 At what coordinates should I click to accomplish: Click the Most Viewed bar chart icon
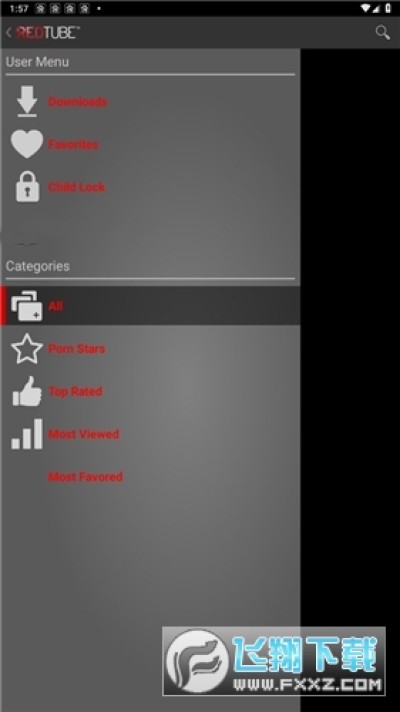tap(27, 434)
